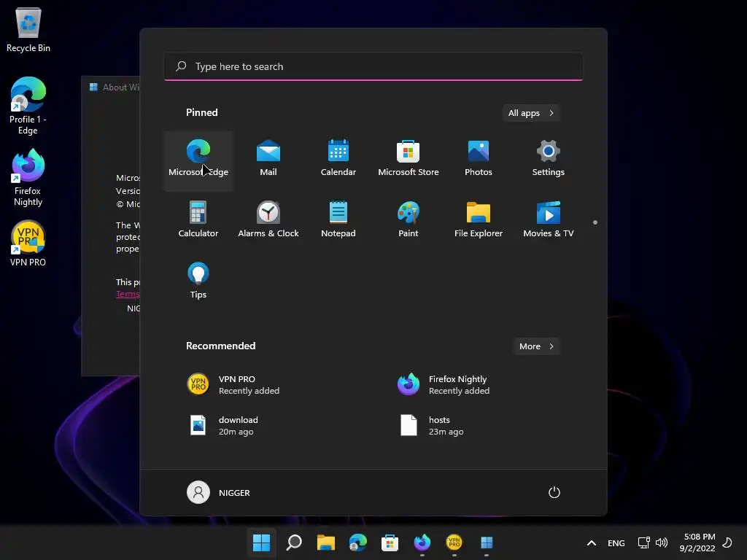Viewport: 747px width, 560px height.
Task: Click the Start button on the taskbar
Action: (262, 542)
